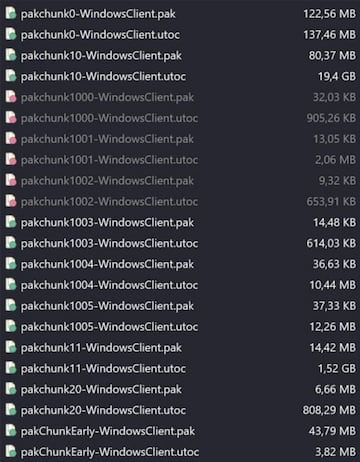The image size is (360, 462).
Task: Select the pakchunk1004-WindowsClient.pak entry
Action: point(107,264)
